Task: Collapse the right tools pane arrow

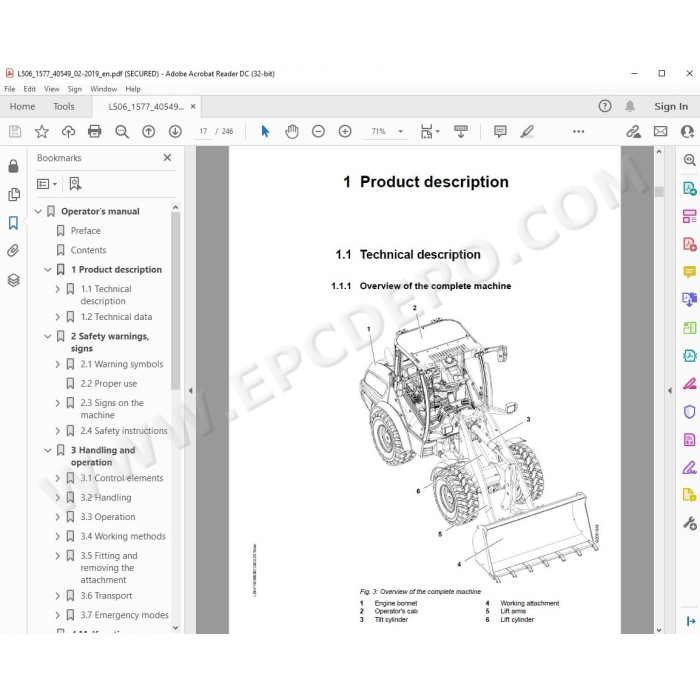Action: pyautogui.click(x=670, y=391)
